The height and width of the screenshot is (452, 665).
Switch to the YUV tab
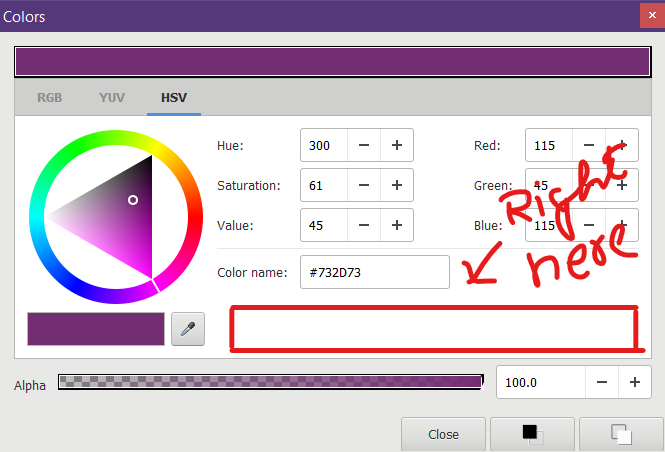112,98
